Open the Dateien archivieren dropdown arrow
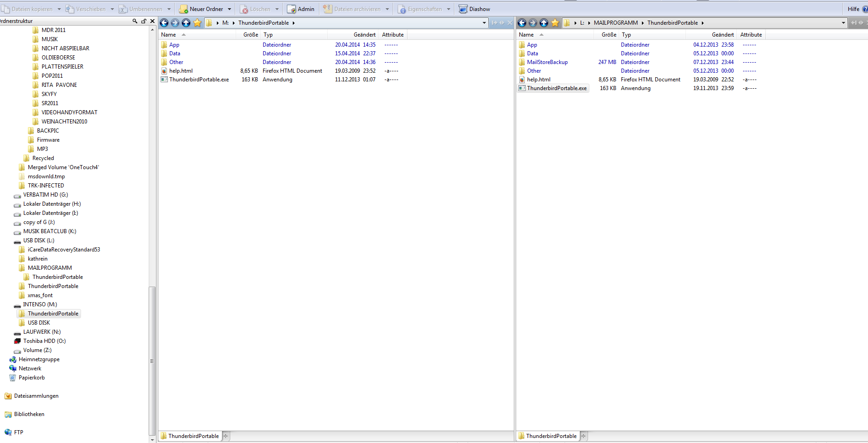Image resolution: width=868 pixels, height=443 pixels. (x=387, y=9)
